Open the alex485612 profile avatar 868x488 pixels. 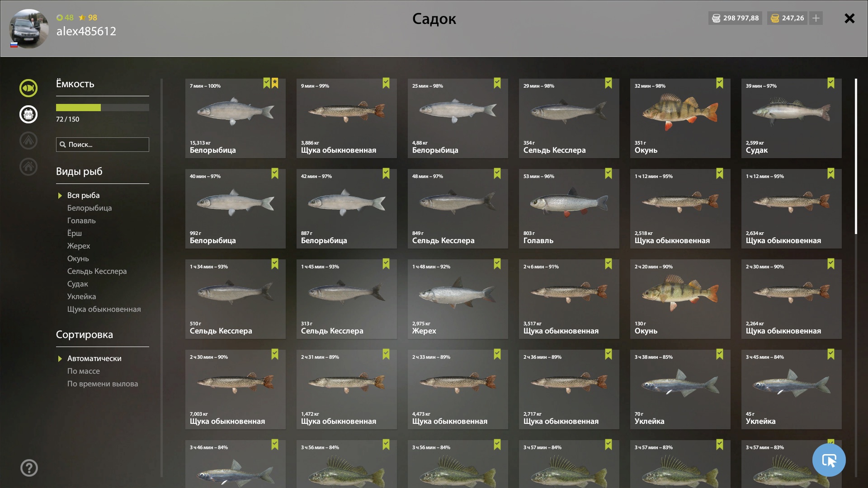[x=29, y=28]
